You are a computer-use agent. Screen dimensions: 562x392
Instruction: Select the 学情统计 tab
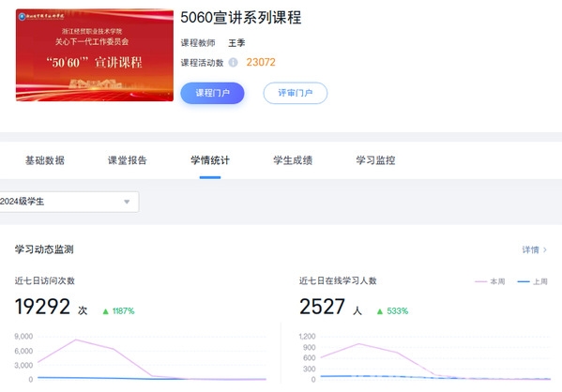pyautogui.click(x=210, y=160)
